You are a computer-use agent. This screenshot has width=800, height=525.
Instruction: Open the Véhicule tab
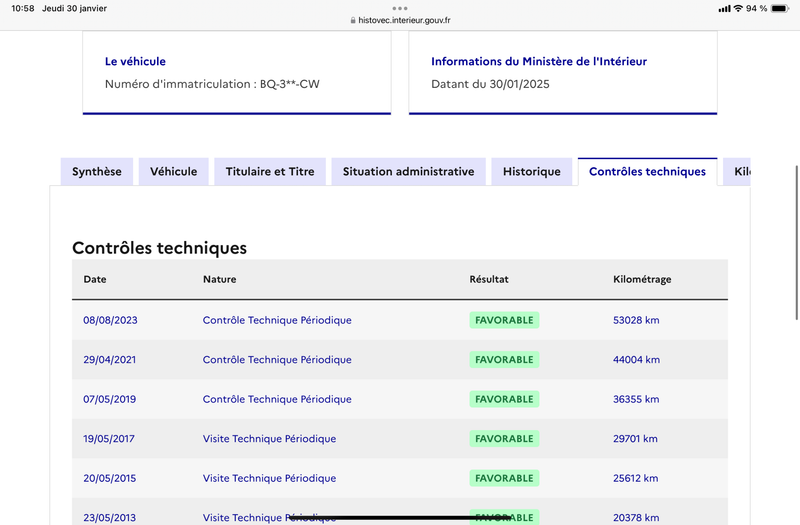click(173, 172)
